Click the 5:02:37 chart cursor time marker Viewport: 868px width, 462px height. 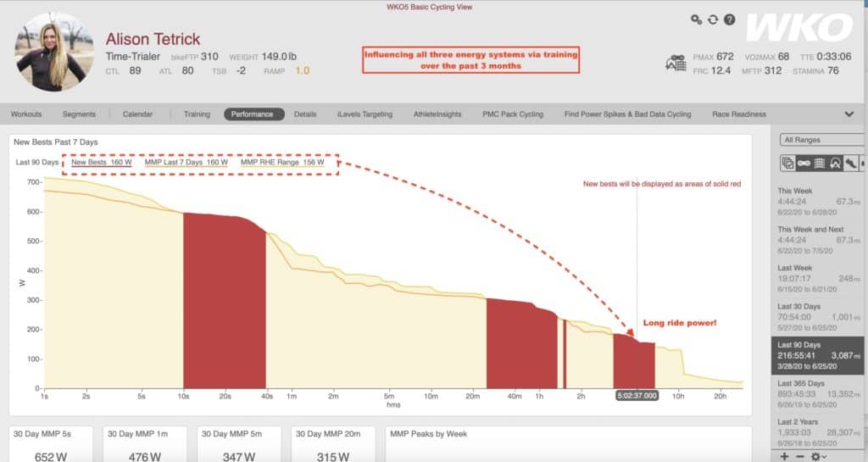pos(637,396)
